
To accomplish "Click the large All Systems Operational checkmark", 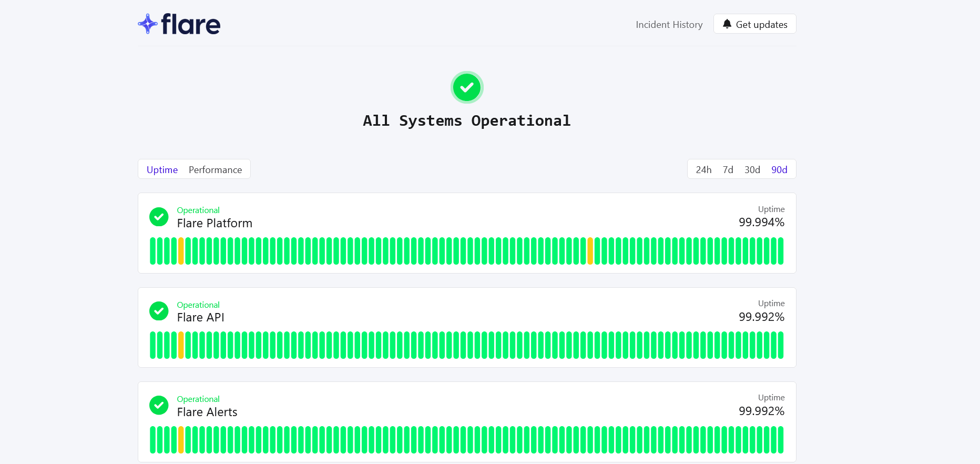I will coord(467,87).
